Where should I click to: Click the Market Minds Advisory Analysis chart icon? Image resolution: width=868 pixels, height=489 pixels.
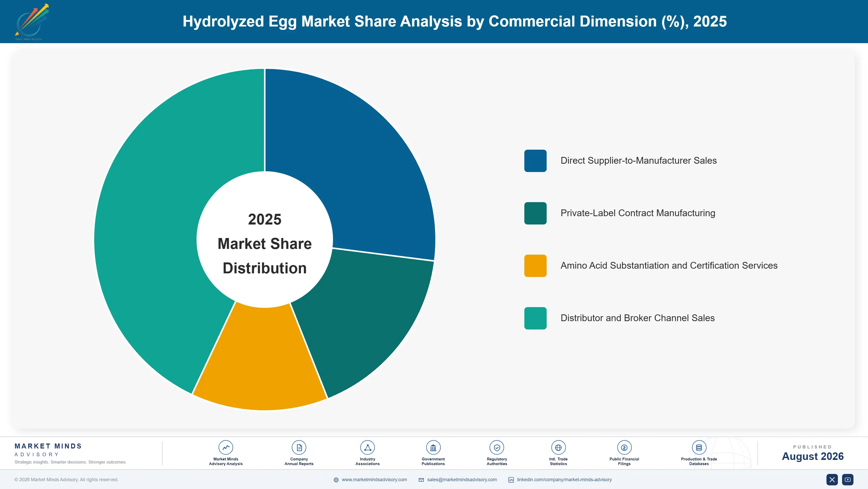pos(226,447)
